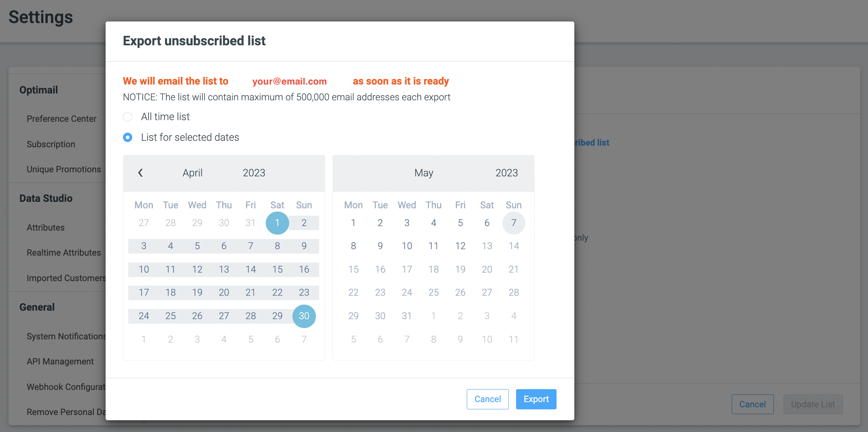Open the Subscription settings page
The image size is (868, 432).
coord(51,144)
